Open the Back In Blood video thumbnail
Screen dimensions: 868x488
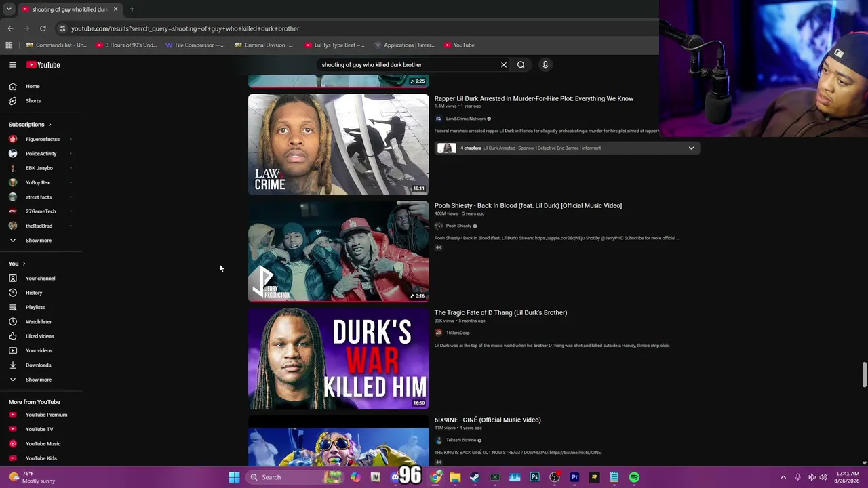[x=338, y=251]
